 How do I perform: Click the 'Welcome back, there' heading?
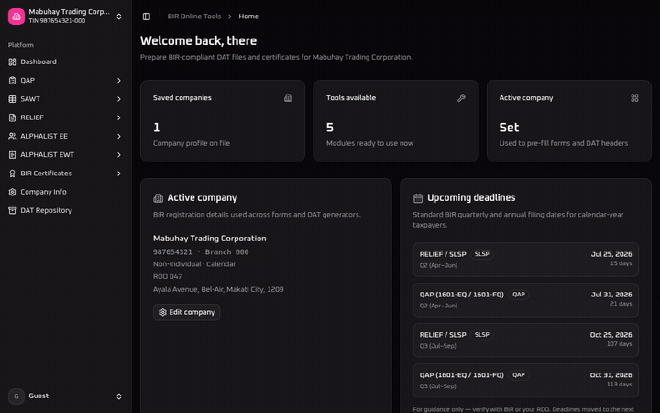(x=198, y=41)
